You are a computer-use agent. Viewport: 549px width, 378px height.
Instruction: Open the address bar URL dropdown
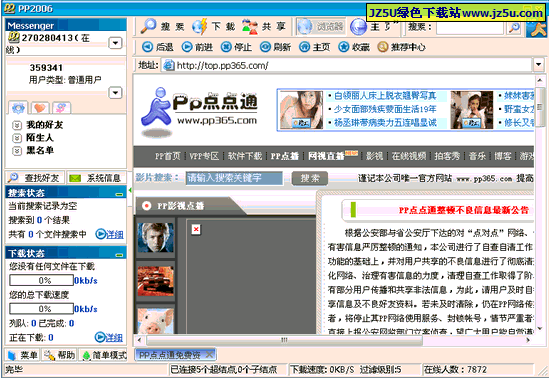(x=538, y=65)
